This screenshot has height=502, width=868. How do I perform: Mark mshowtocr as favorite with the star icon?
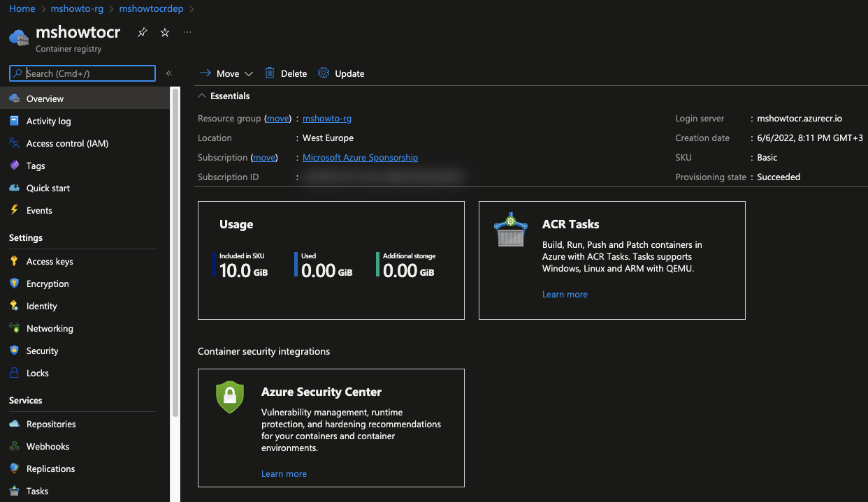click(165, 33)
